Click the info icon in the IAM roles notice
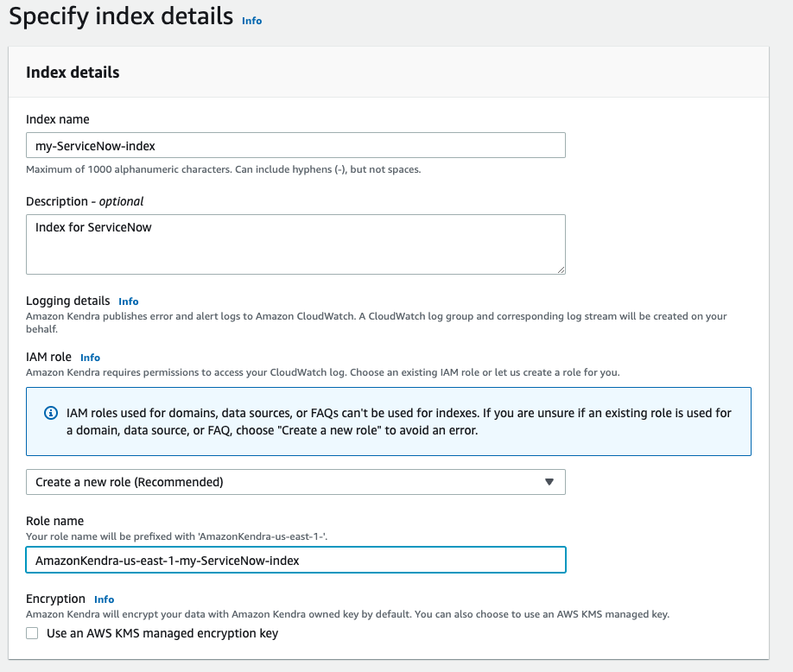Image resolution: width=793 pixels, height=672 pixels. click(51, 414)
